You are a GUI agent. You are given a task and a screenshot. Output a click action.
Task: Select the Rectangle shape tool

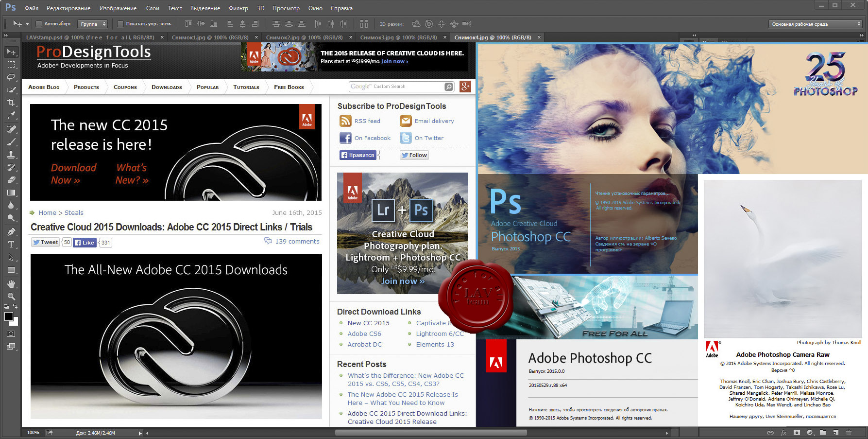coord(11,270)
